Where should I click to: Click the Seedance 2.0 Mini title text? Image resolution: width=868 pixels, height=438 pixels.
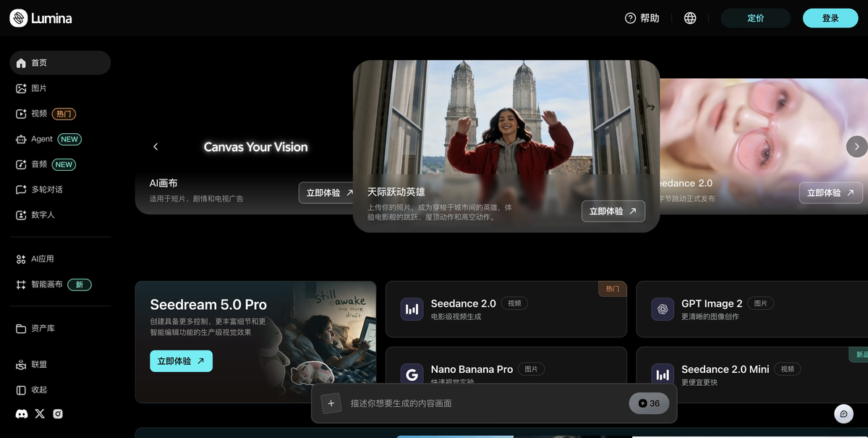tap(725, 369)
